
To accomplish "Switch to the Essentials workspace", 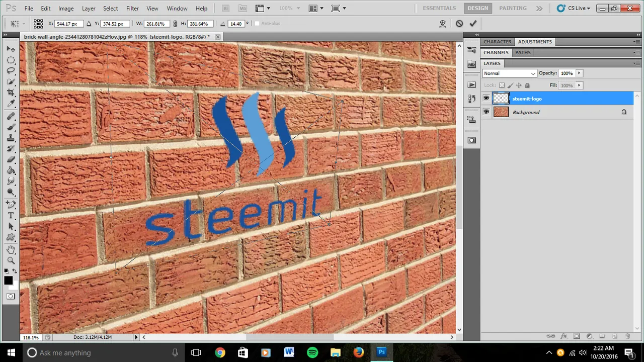I will click(439, 9).
